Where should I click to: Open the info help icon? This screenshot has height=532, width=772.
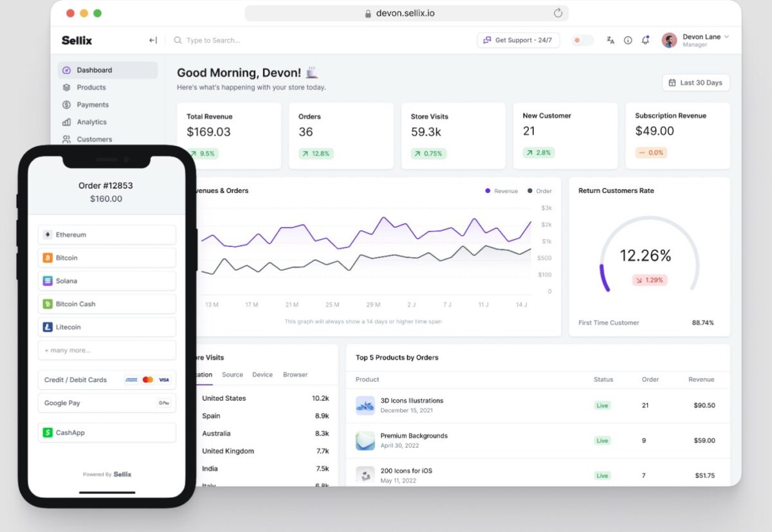(628, 40)
